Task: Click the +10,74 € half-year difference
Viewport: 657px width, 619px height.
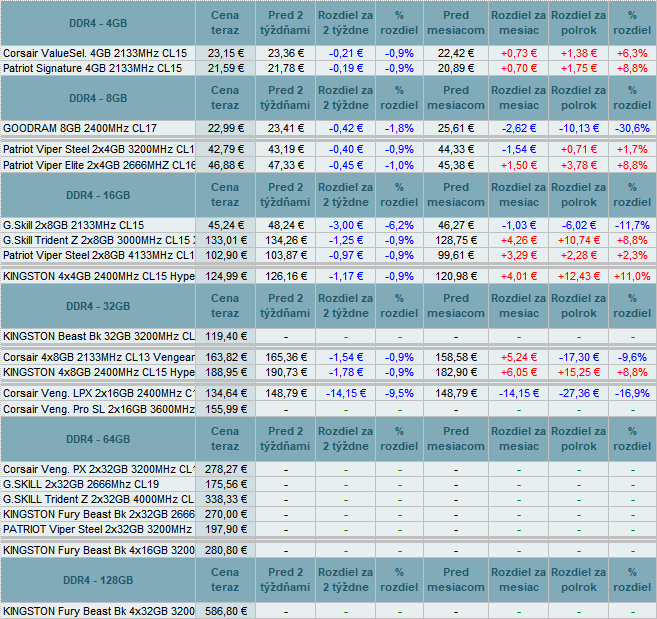Action: [x=579, y=240]
